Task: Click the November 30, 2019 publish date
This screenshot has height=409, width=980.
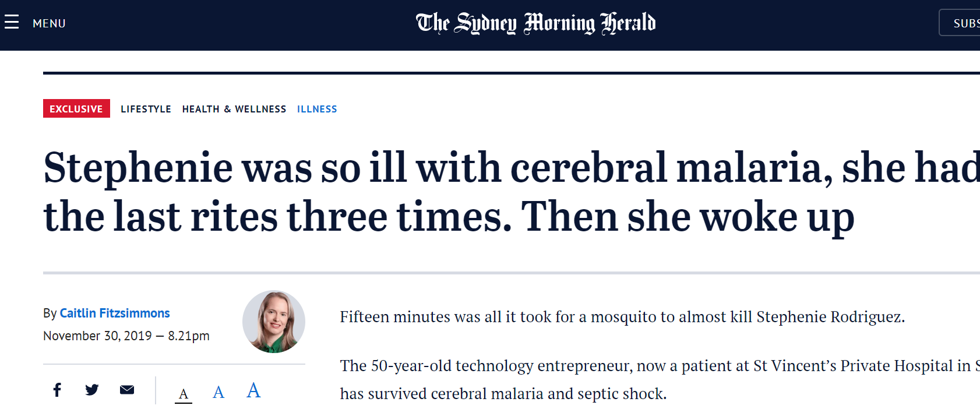Action: click(126, 336)
